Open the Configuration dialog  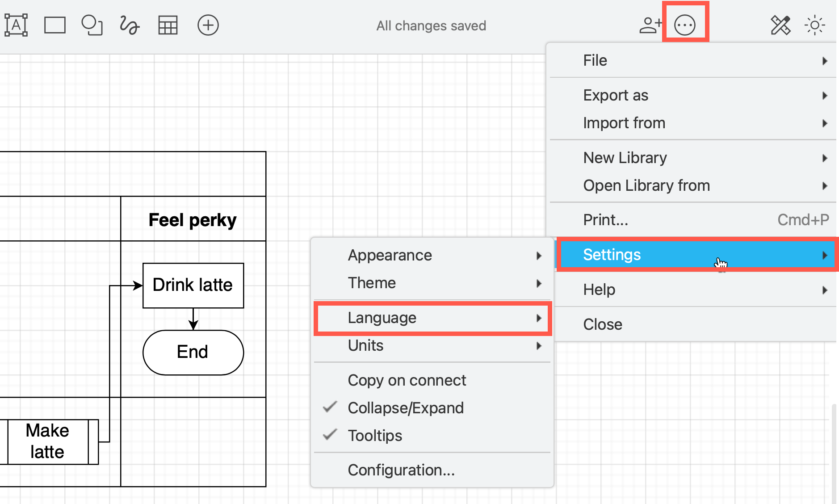(401, 470)
